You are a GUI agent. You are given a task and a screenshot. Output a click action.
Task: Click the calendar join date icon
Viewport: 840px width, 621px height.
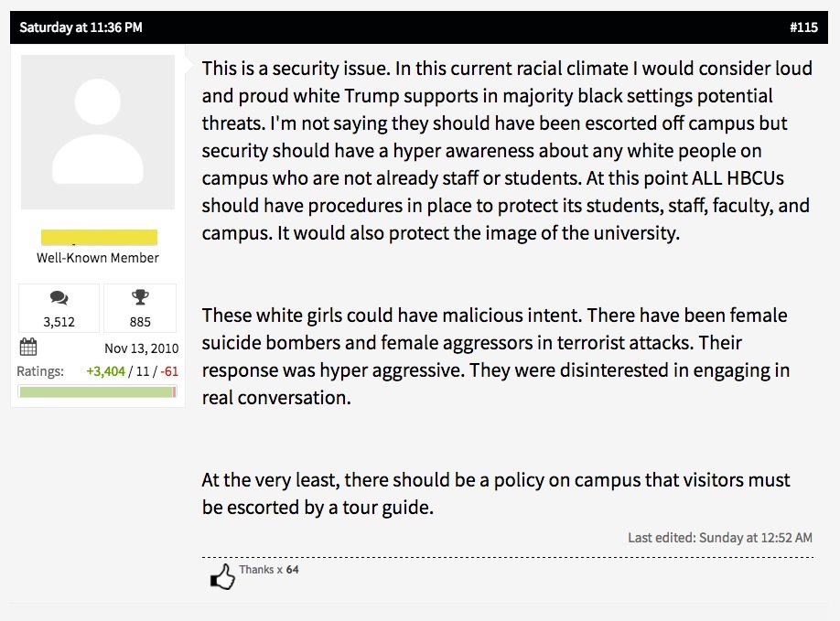tap(27, 347)
